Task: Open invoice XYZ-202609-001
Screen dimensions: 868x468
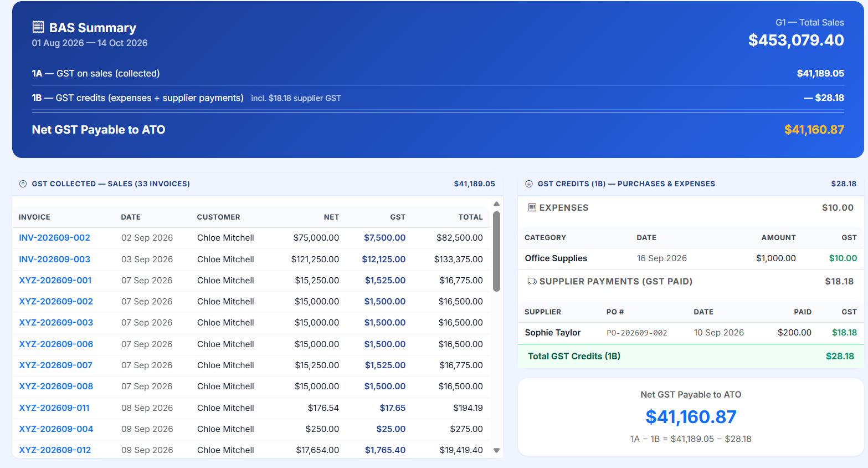Action: [55, 281]
